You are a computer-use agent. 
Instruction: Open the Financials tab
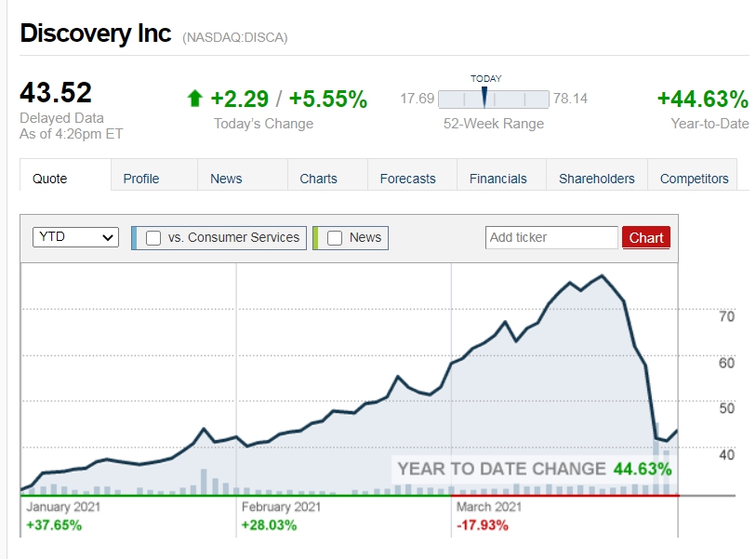pyautogui.click(x=498, y=179)
